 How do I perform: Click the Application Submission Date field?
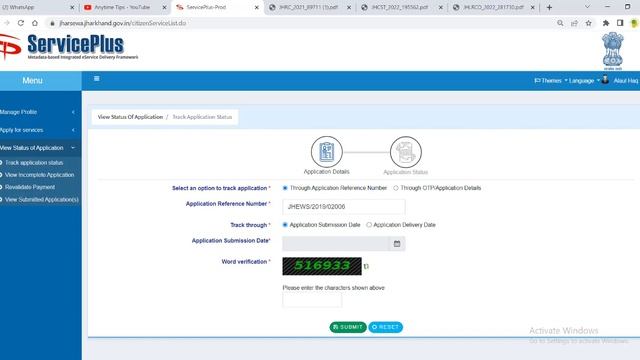tap(336, 244)
